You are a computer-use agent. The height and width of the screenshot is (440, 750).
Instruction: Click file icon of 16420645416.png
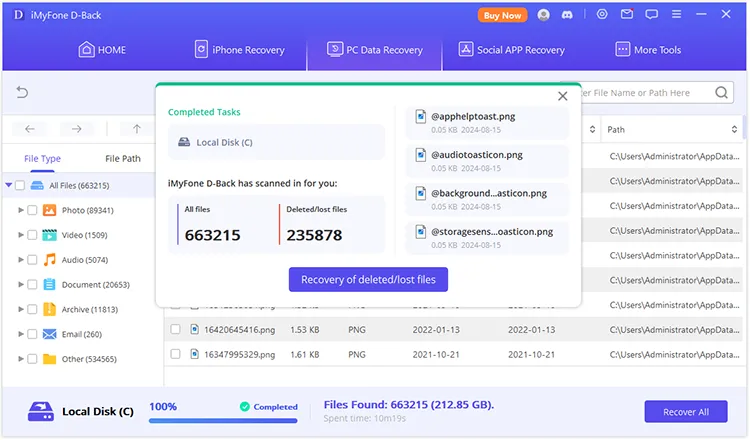click(x=194, y=329)
